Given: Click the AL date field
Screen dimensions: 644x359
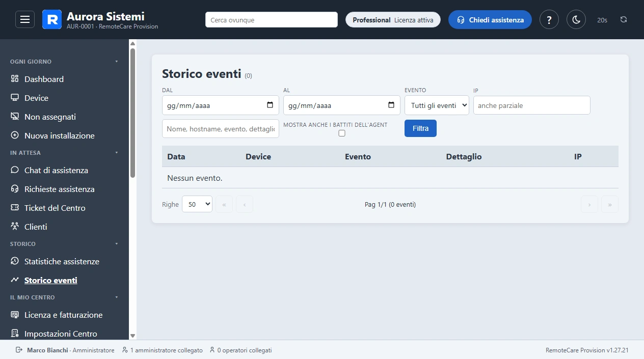Looking at the screenshot, I should 341,105.
